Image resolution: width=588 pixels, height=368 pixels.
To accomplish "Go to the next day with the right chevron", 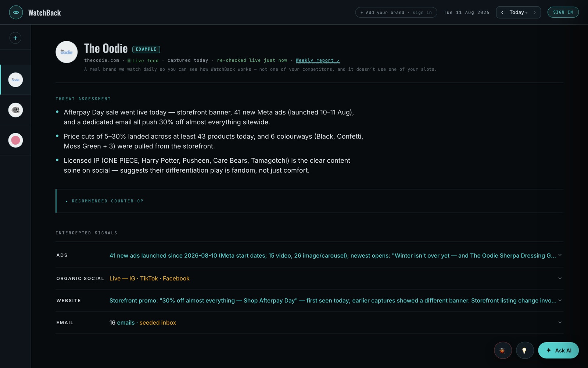I will pos(535,13).
